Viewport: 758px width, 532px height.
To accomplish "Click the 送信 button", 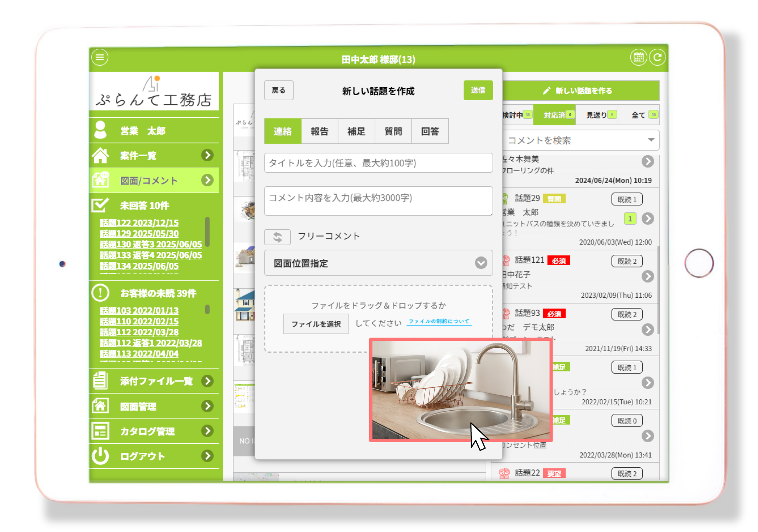I will 478,90.
